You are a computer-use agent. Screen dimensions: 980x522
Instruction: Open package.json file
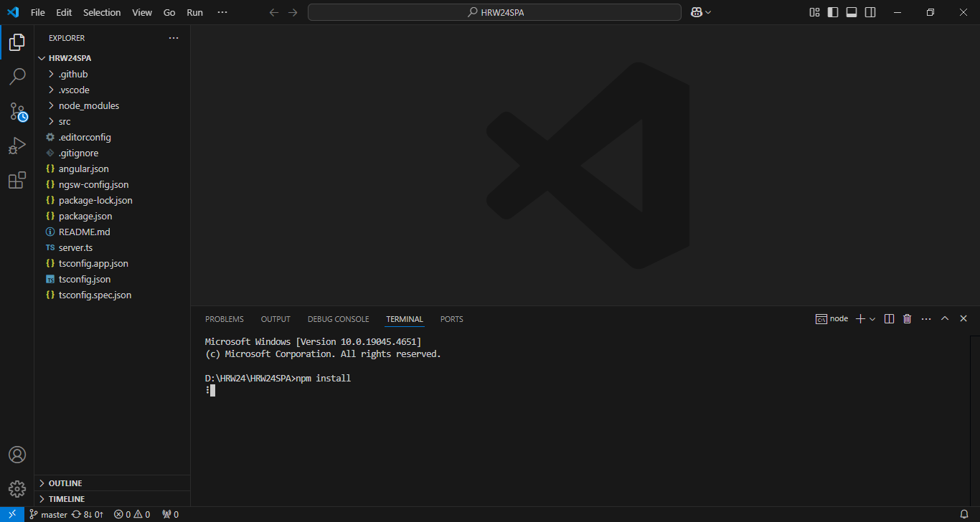tap(85, 216)
